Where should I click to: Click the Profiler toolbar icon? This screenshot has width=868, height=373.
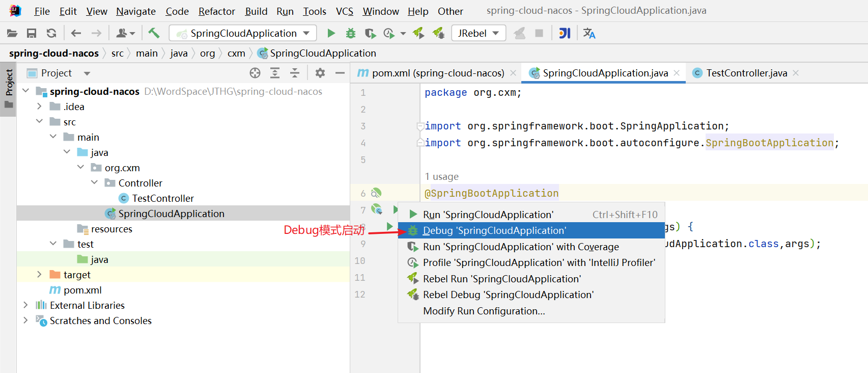(389, 34)
